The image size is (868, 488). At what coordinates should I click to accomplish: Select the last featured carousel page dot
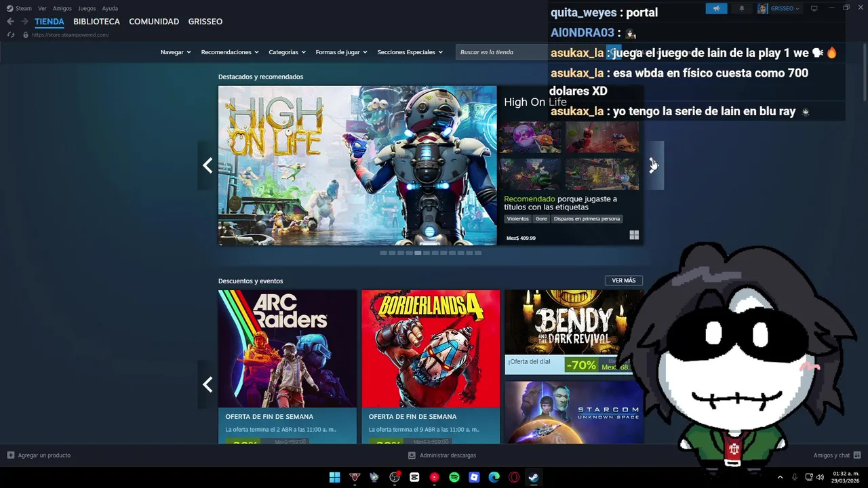coord(478,253)
